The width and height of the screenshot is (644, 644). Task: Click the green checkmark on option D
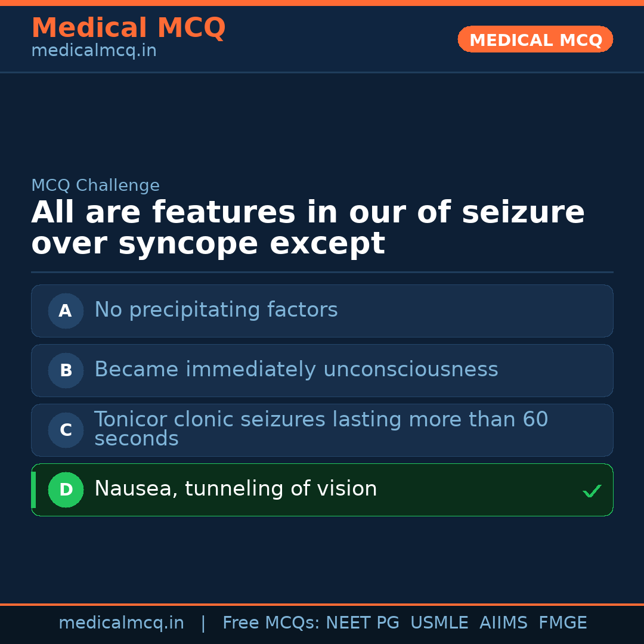592,491
